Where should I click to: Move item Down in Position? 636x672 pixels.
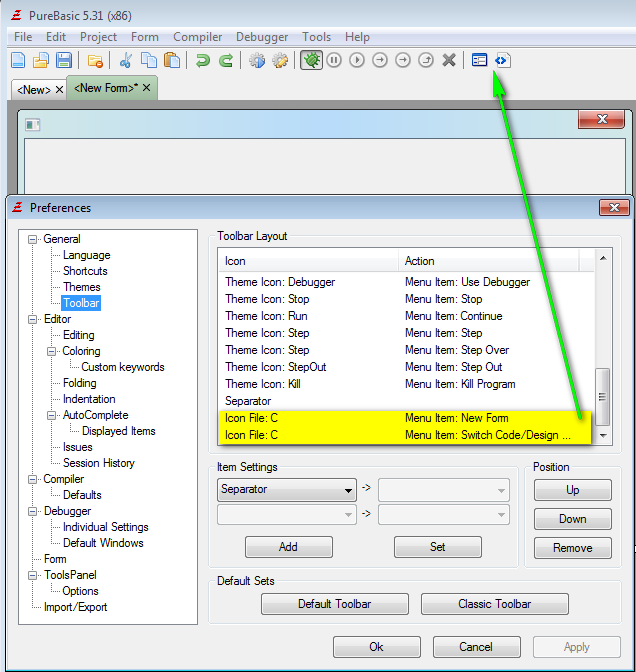click(573, 519)
